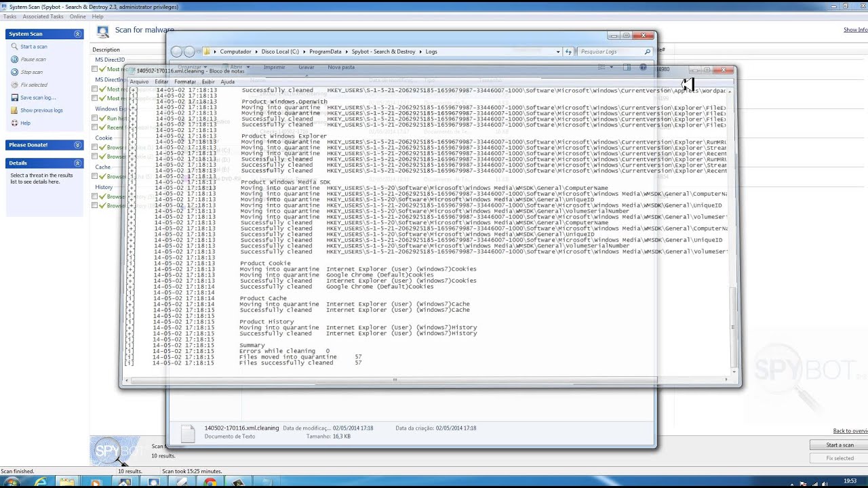Follow the Back to overview link

(850, 431)
